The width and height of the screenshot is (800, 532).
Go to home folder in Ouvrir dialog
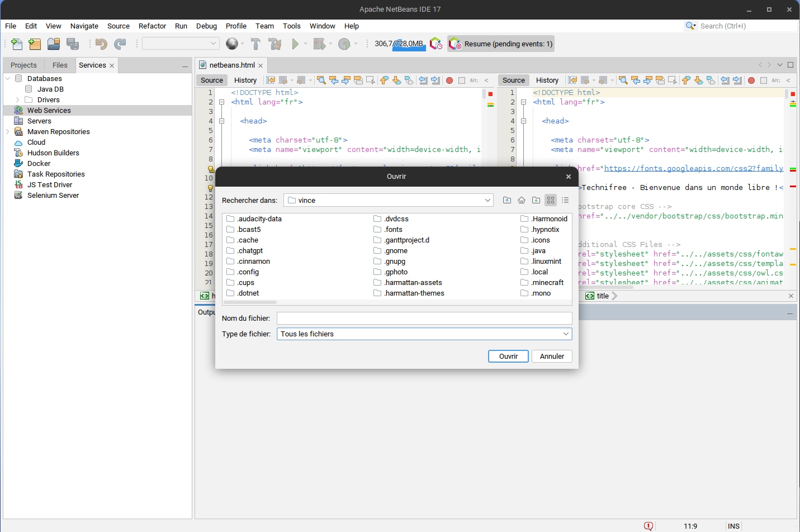[x=522, y=200]
